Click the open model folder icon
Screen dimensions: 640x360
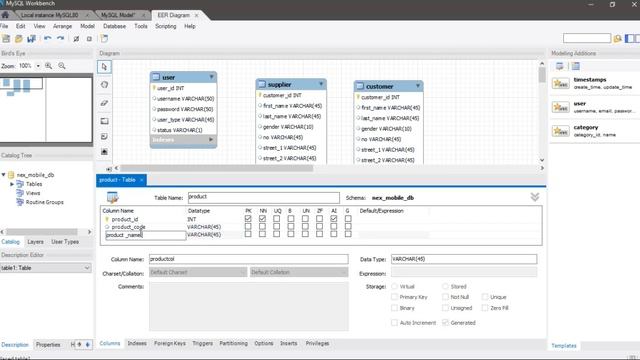[19, 39]
